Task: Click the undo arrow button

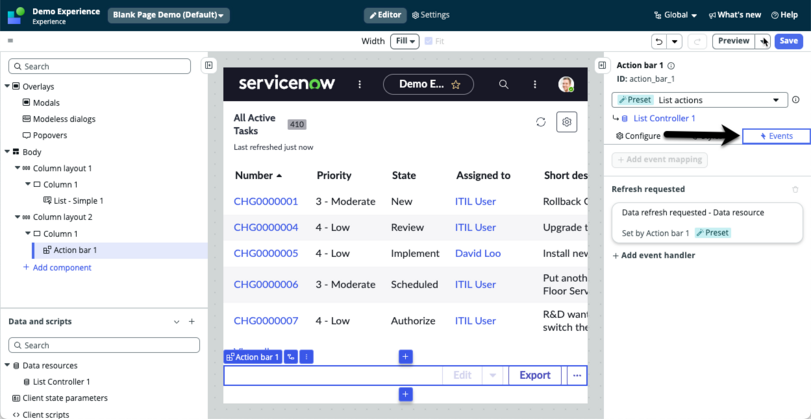Action: tap(659, 41)
